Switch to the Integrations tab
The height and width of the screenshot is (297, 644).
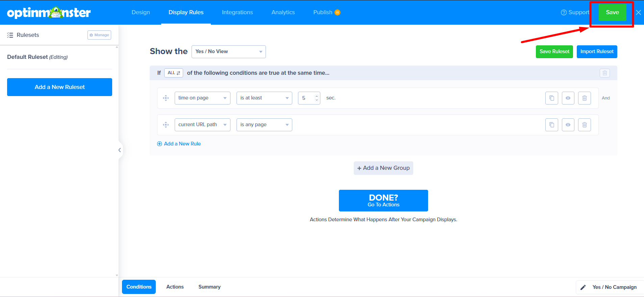[x=237, y=13]
